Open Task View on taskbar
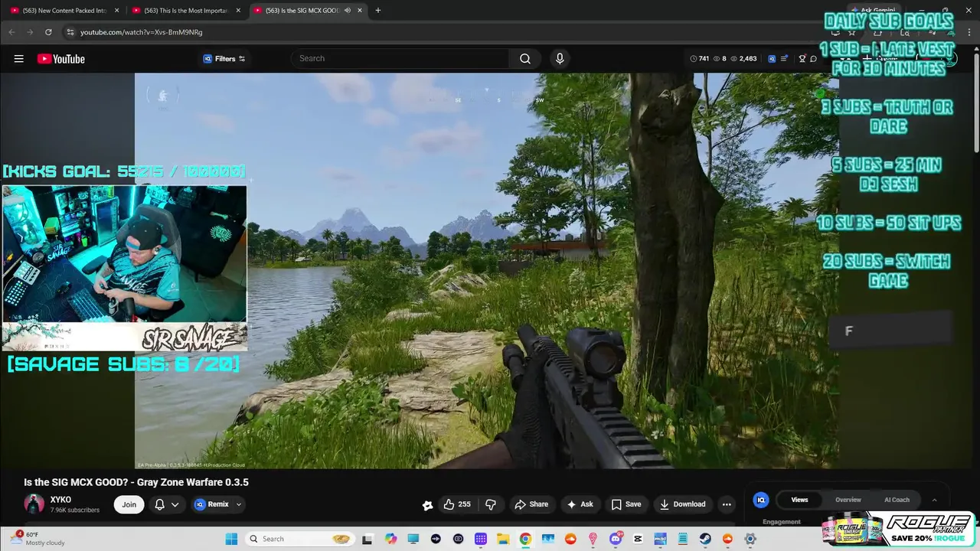The image size is (980, 551). click(x=367, y=539)
